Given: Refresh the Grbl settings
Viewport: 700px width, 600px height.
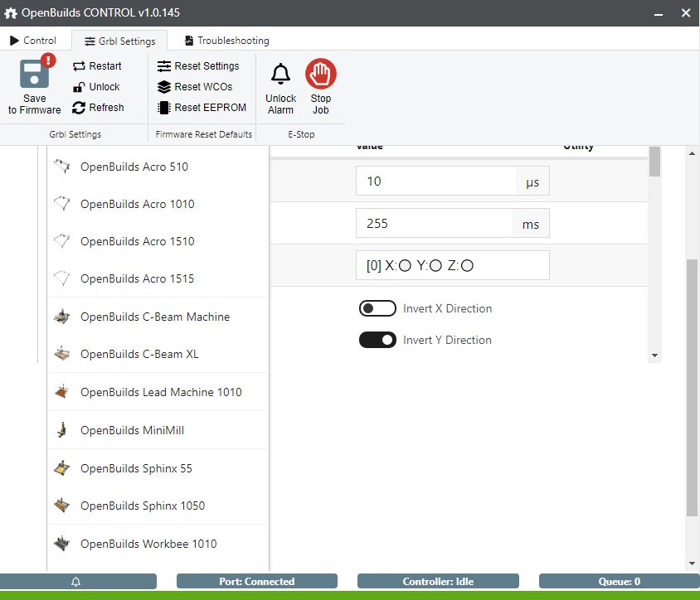Looking at the screenshot, I should 98,108.
